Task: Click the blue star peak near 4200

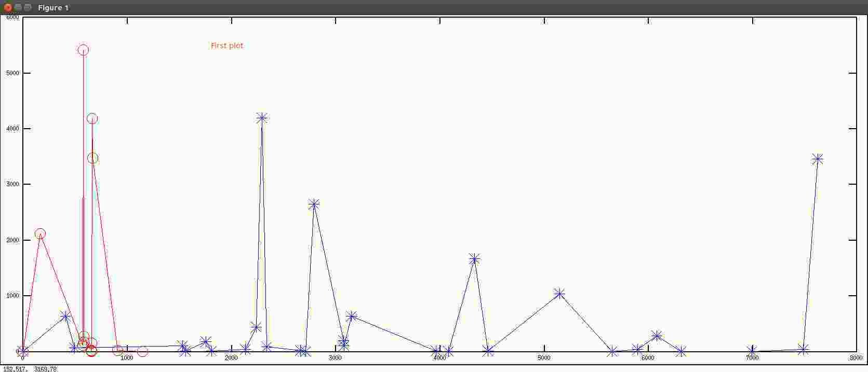Action: tap(262, 118)
